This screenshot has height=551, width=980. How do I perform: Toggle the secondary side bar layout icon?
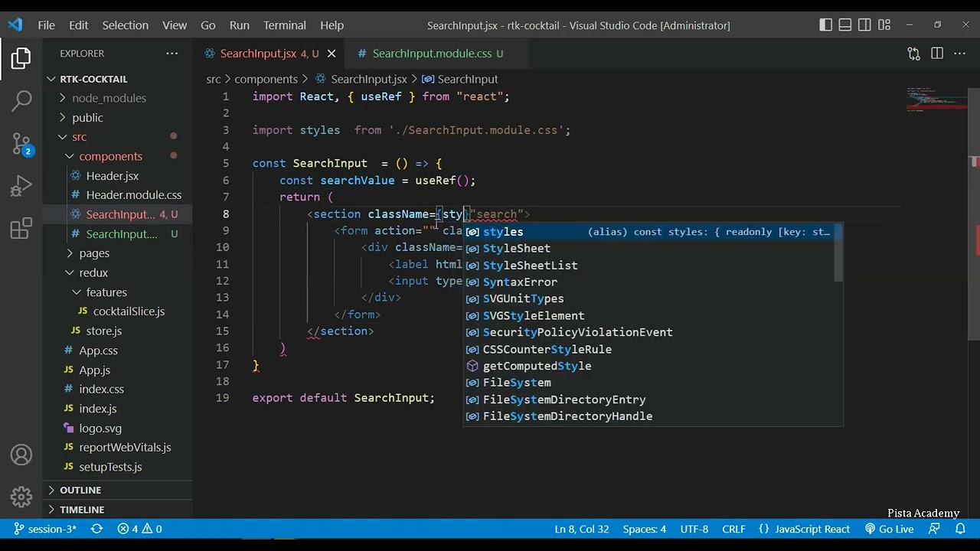[x=864, y=25]
